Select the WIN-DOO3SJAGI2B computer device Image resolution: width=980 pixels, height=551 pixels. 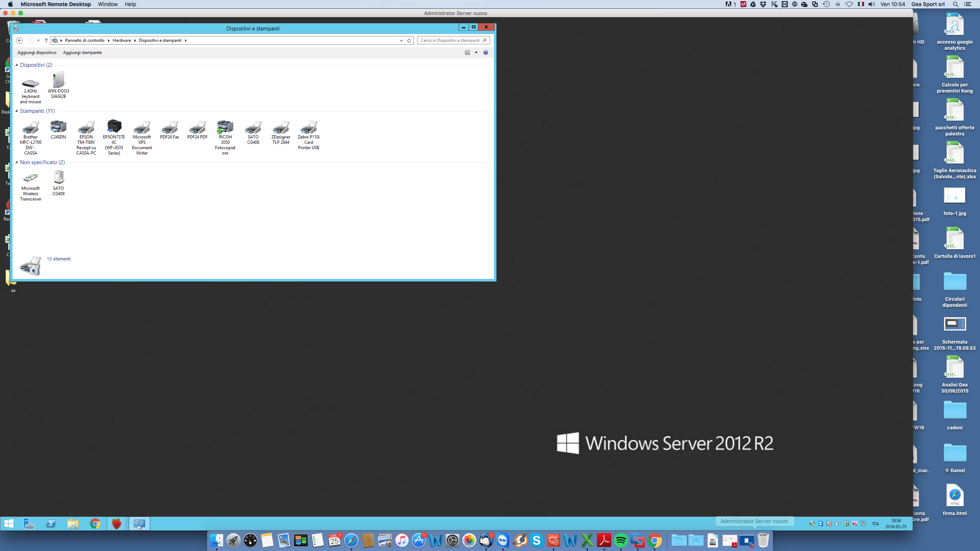[58, 85]
